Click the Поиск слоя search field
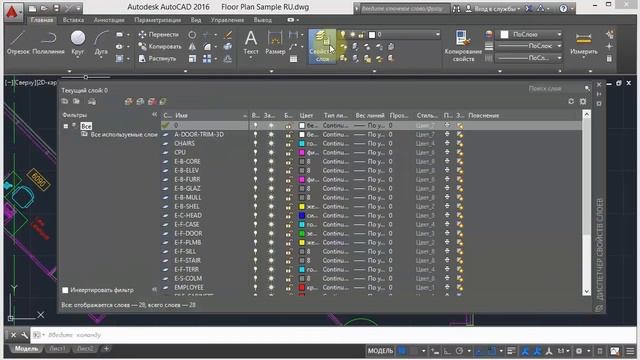This screenshot has width=640, height=360. pos(558,89)
